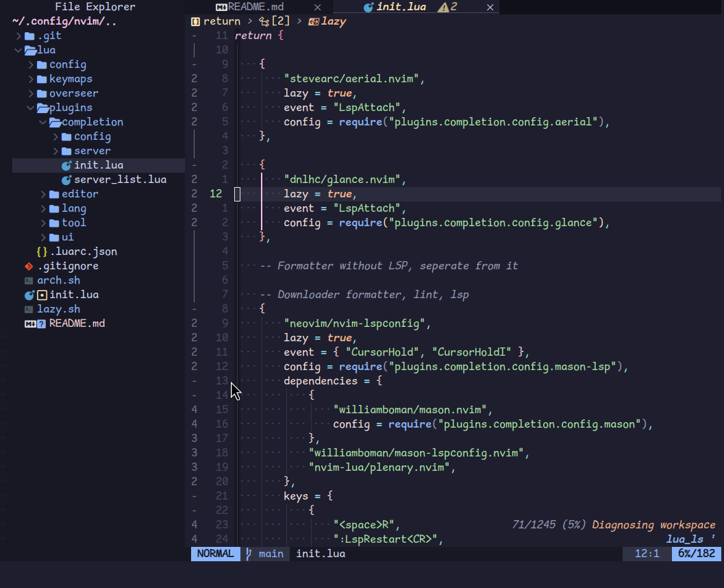Expand the .git folder
Image resolution: width=724 pixels, height=588 pixels.
click(18, 36)
